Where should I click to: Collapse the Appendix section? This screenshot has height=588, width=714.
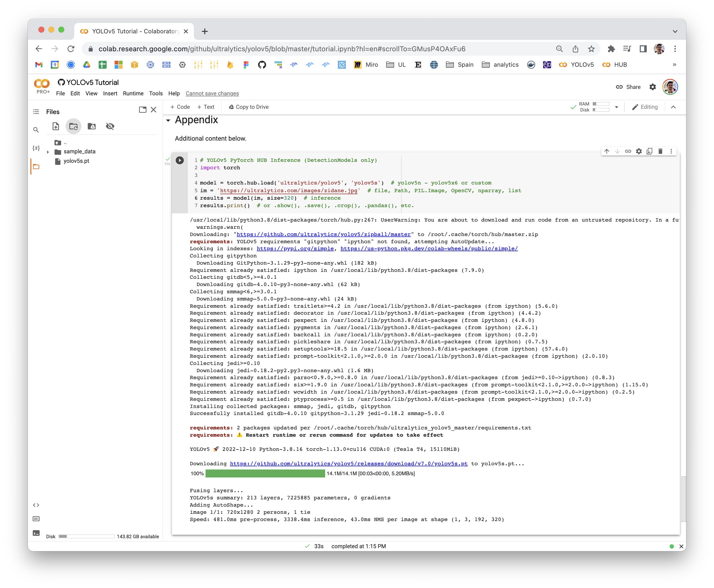168,120
